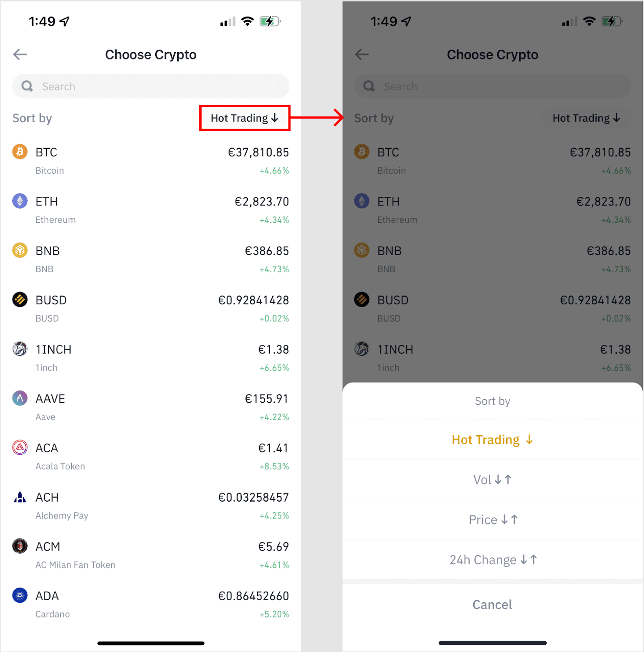644x652 pixels.
Task: Choose the Price sort option
Action: 492,520
